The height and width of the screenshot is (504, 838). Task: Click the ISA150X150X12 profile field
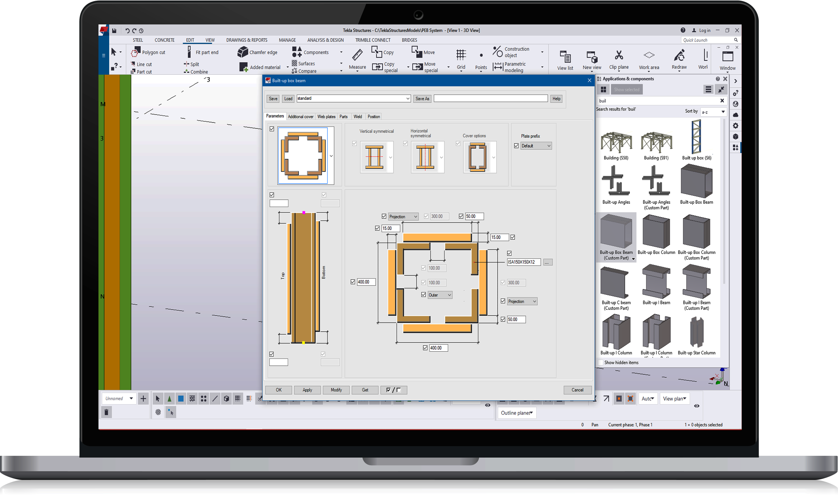pos(523,262)
